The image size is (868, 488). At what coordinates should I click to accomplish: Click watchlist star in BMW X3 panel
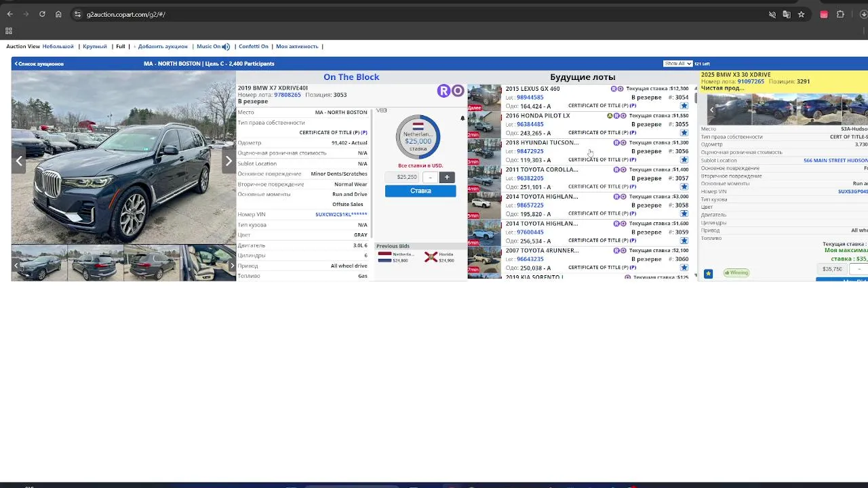point(708,274)
